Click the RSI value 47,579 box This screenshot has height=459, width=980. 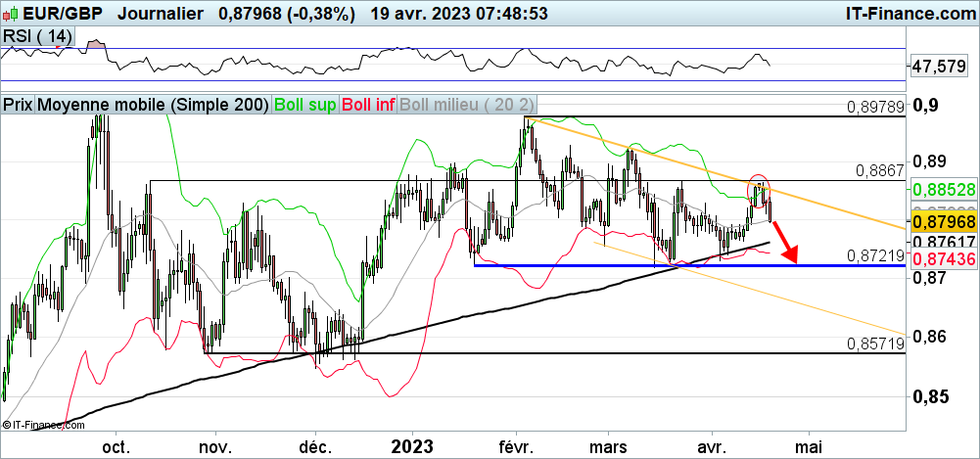point(940,67)
